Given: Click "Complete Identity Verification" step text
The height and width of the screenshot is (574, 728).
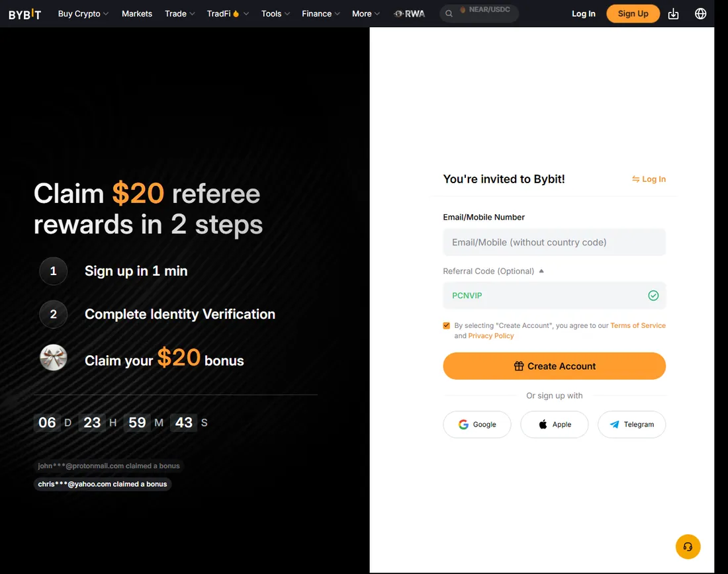Looking at the screenshot, I should pyautogui.click(x=179, y=314).
